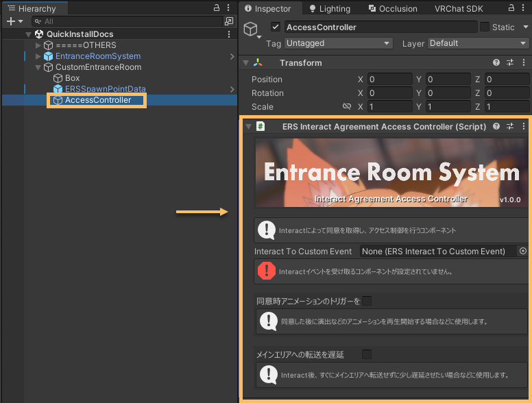Viewport: 532px width, 403px height.
Task: Enable the Static checkbox
Action: tap(485, 27)
